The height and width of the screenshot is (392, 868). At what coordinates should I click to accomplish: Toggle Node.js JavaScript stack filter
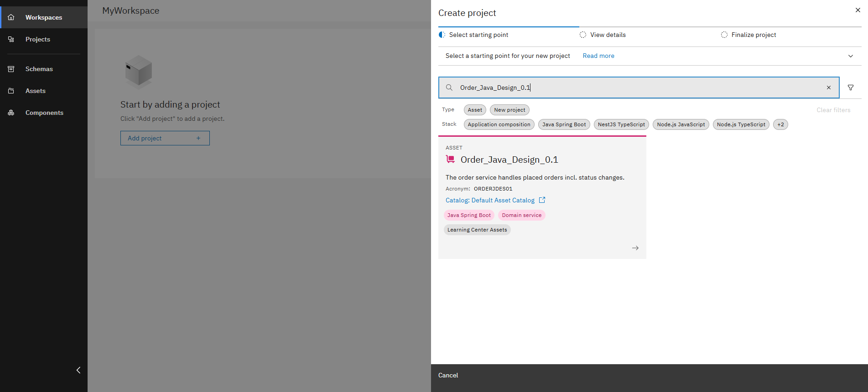681,124
